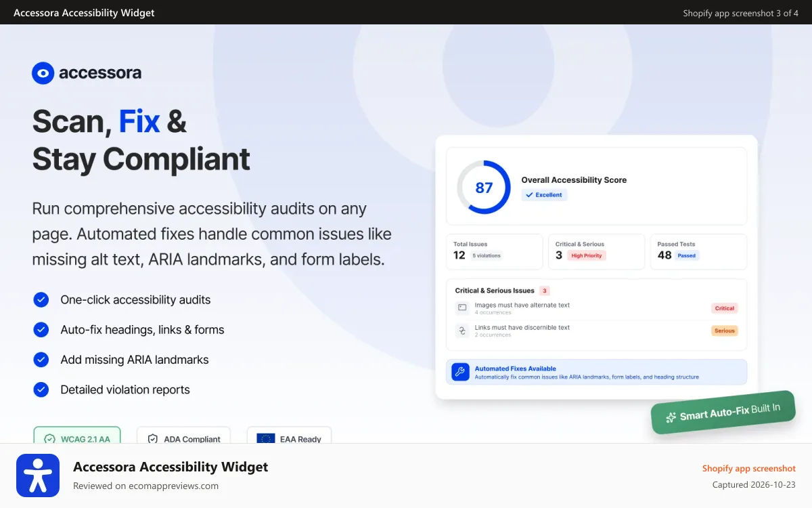Click the 'Scan, Fix &' headline

110,121
